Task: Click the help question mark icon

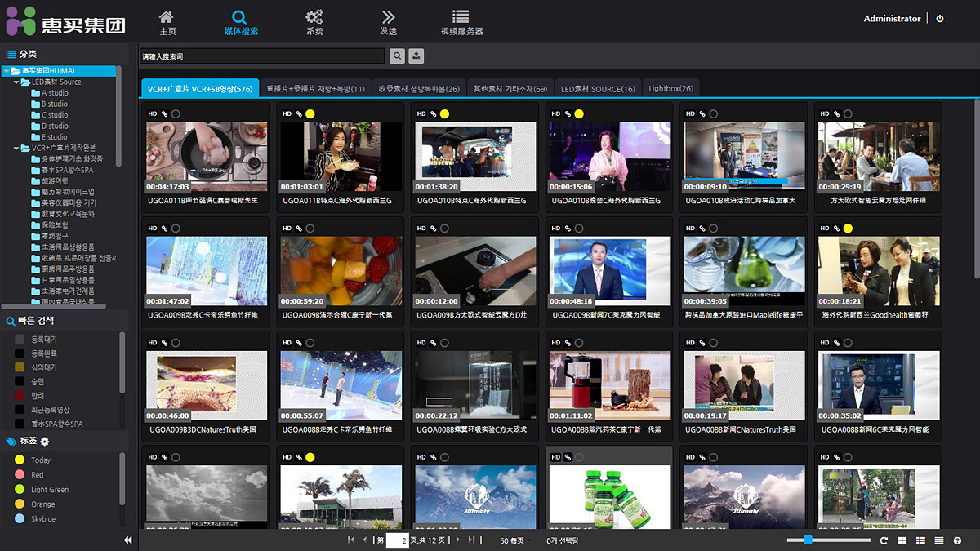Action: [957, 540]
